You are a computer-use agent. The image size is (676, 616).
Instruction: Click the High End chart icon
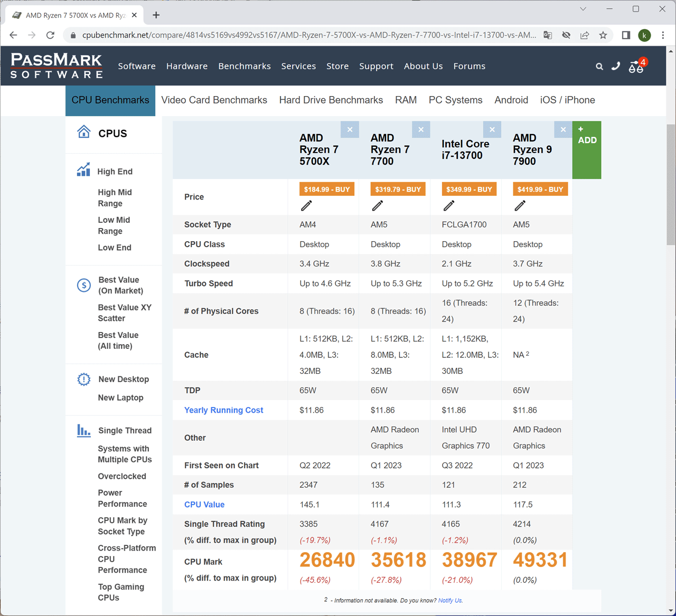pos(83,169)
